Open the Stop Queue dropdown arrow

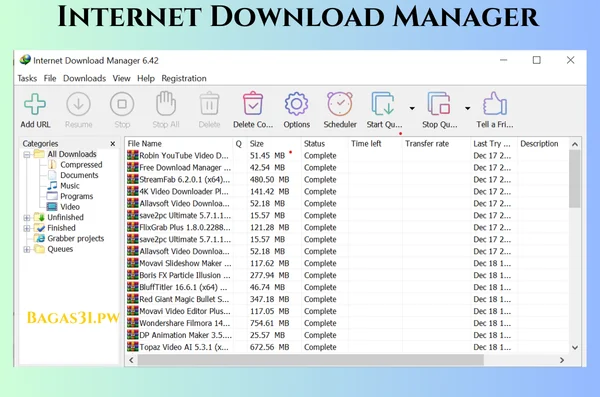[467, 108]
